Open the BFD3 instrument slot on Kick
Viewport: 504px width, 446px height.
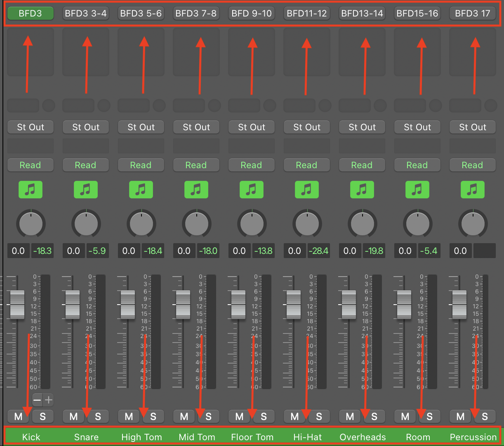tap(31, 13)
